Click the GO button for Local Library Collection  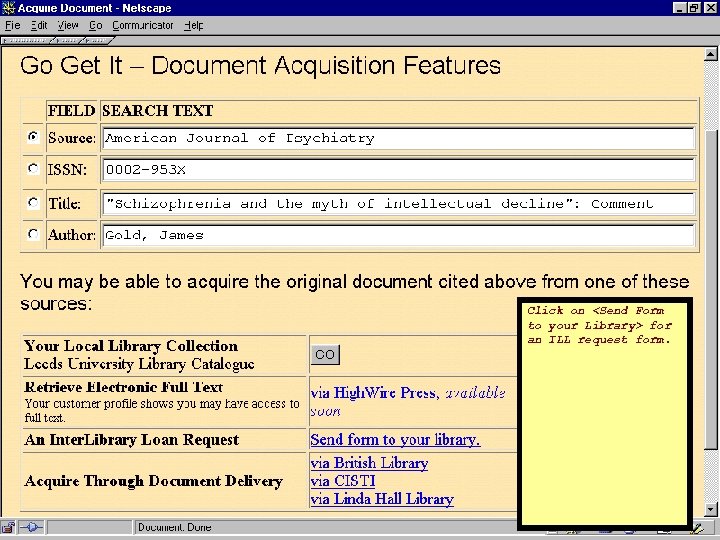coord(325,354)
